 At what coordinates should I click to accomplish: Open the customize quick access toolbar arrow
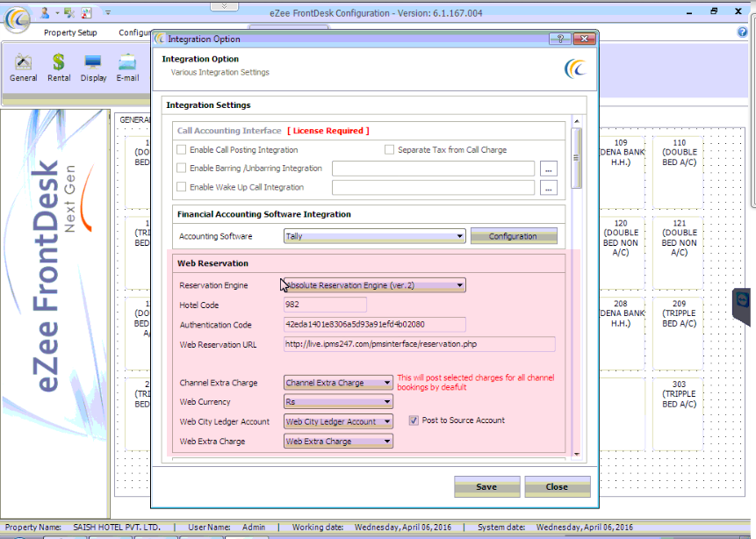108,13
